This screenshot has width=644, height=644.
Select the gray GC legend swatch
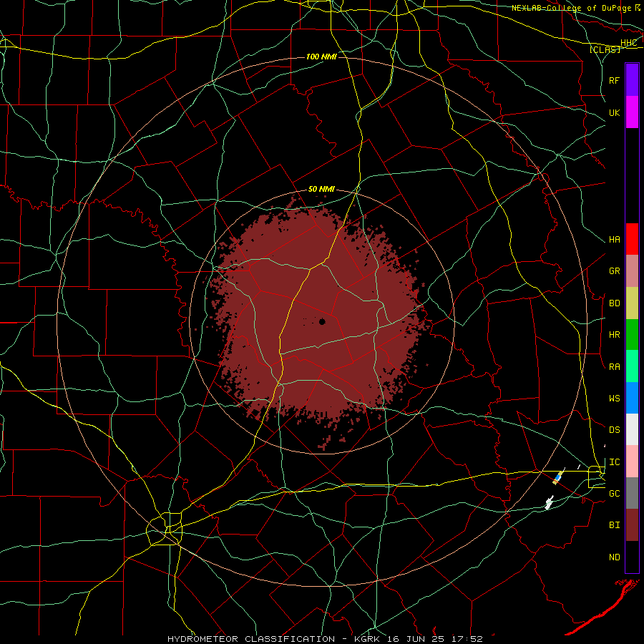click(632, 493)
